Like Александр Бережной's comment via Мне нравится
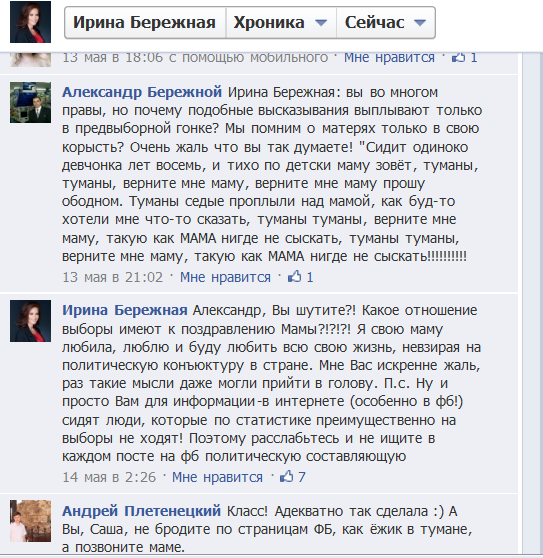 tap(225, 277)
